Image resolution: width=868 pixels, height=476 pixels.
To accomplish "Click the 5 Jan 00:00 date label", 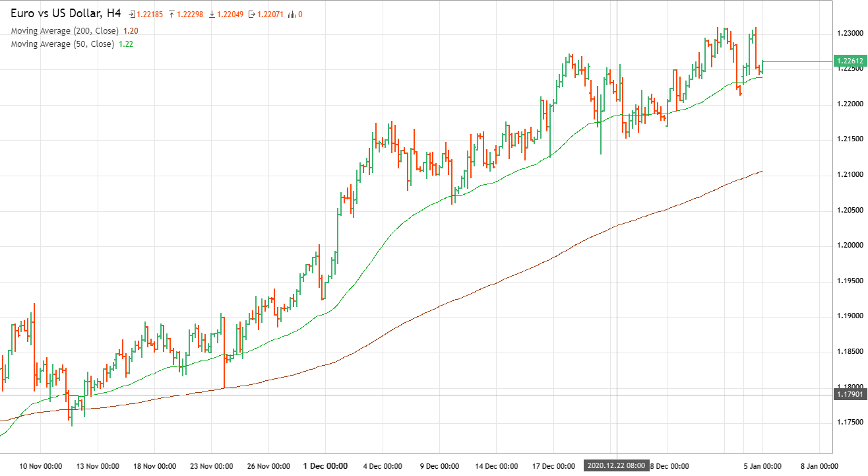I will pyautogui.click(x=762, y=466).
